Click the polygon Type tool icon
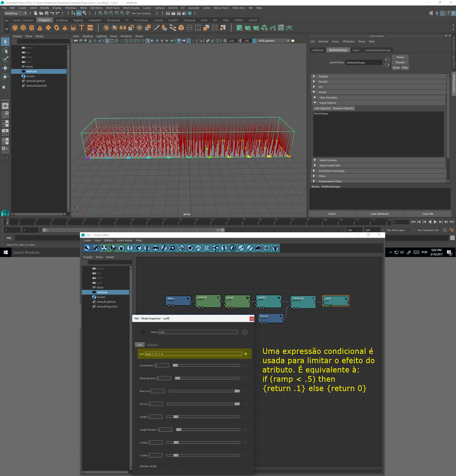The height and width of the screenshot is (476, 456). tap(82, 28)
